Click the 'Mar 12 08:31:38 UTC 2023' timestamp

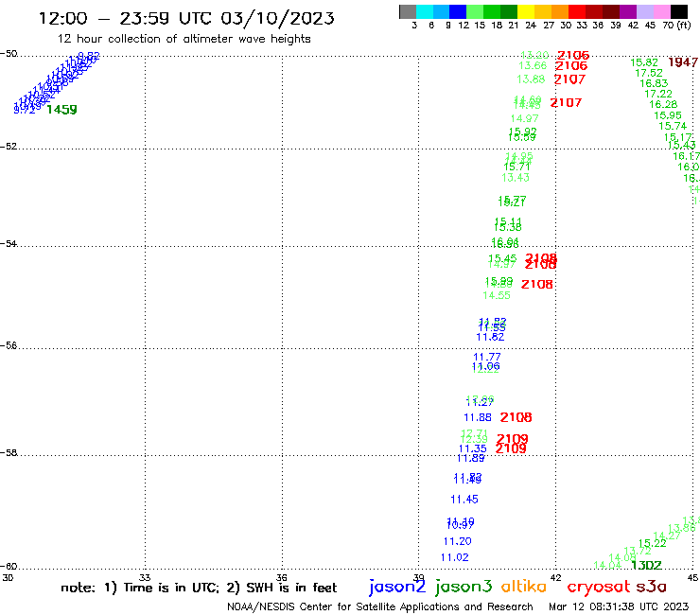[619, 606]
